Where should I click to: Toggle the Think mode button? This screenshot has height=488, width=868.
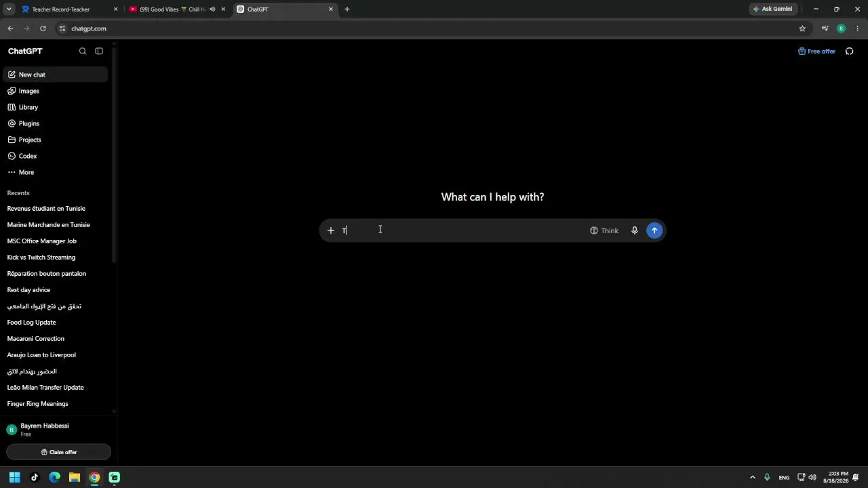[x=604, y=230]
